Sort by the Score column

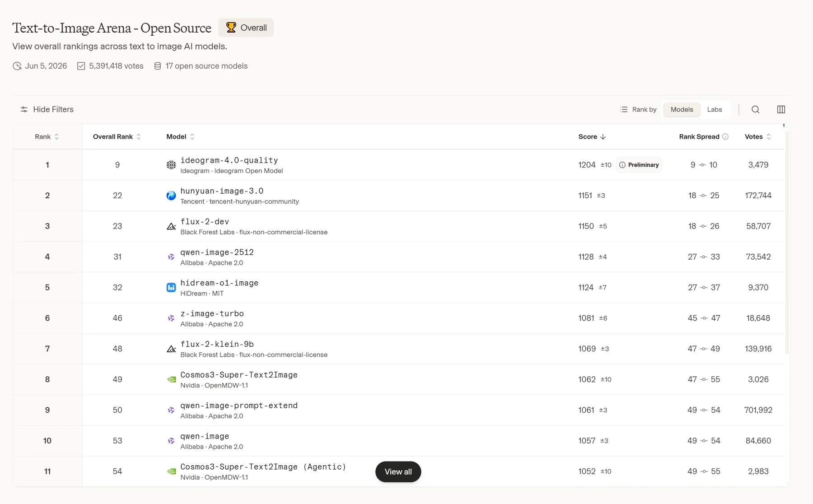[x=592, y=137]
